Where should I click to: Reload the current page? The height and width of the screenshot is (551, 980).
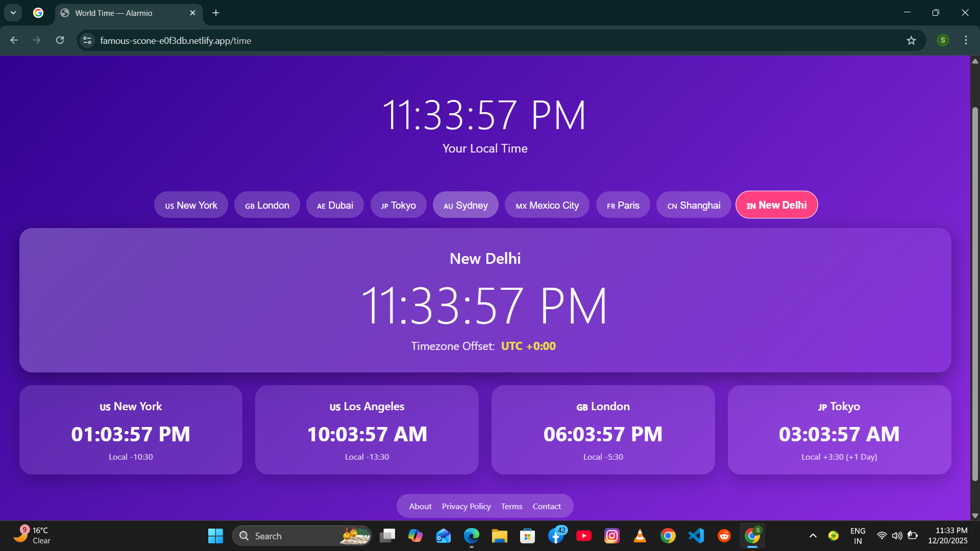[x=60, y=40]
